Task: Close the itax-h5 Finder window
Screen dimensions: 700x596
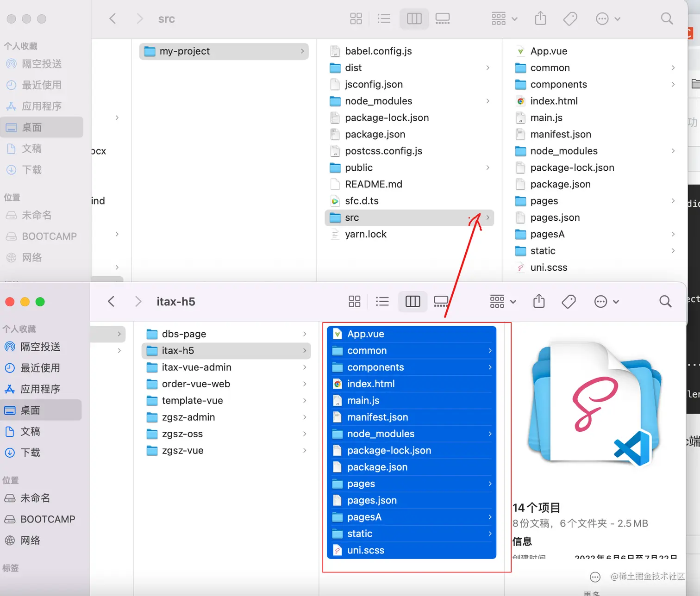Action: (10, 302)
